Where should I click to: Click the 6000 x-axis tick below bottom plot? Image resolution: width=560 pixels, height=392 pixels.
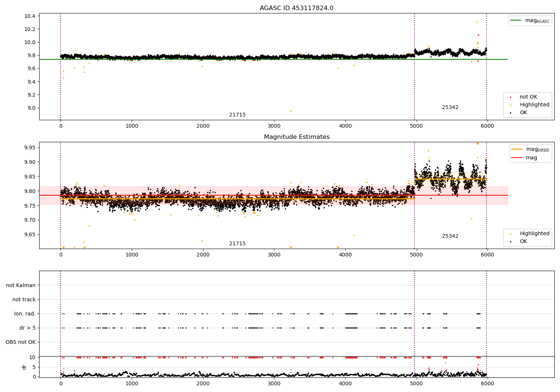pyautogui.click(x=487, y=384)
